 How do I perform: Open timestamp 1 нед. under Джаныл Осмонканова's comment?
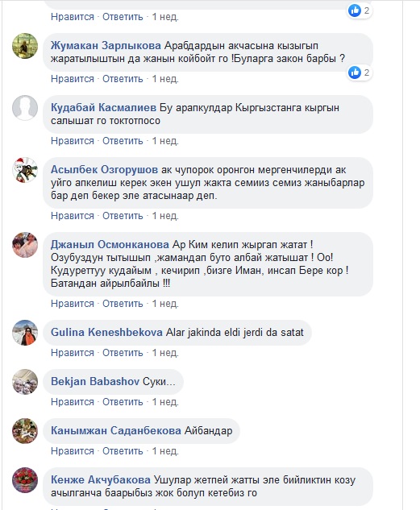[x=165, y=304]
